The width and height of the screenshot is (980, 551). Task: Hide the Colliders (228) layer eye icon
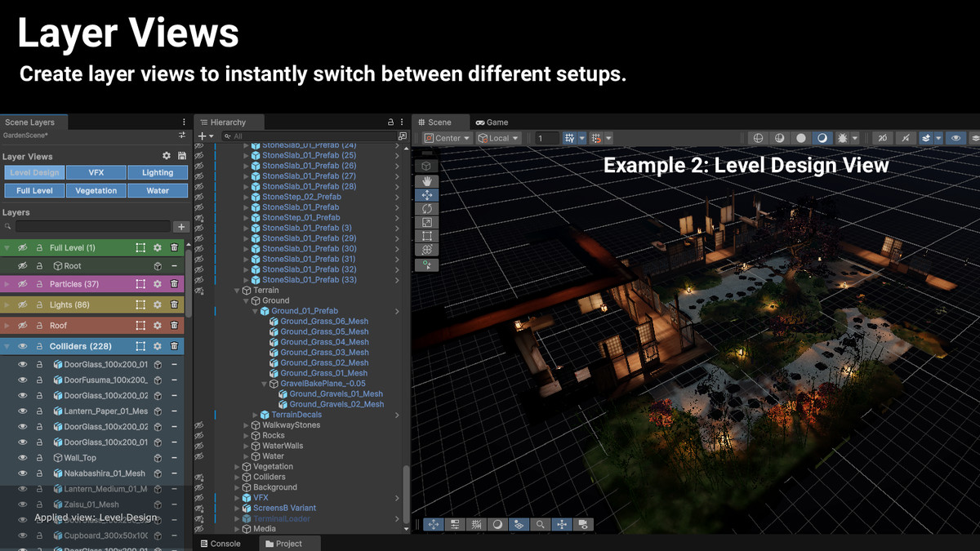(x=23, y=345)
